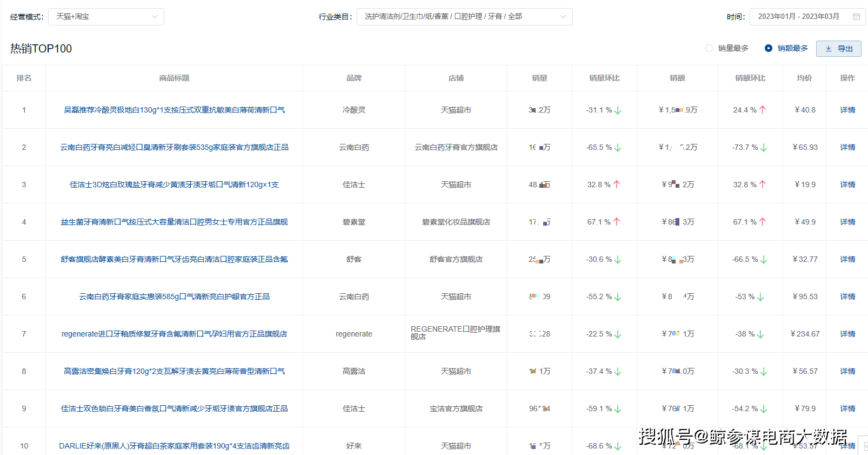Open DARLIE好来(原黑人)牙膏 product link
Screen dimensions: 868x455
pyautogui.click(x=174, y=446)
